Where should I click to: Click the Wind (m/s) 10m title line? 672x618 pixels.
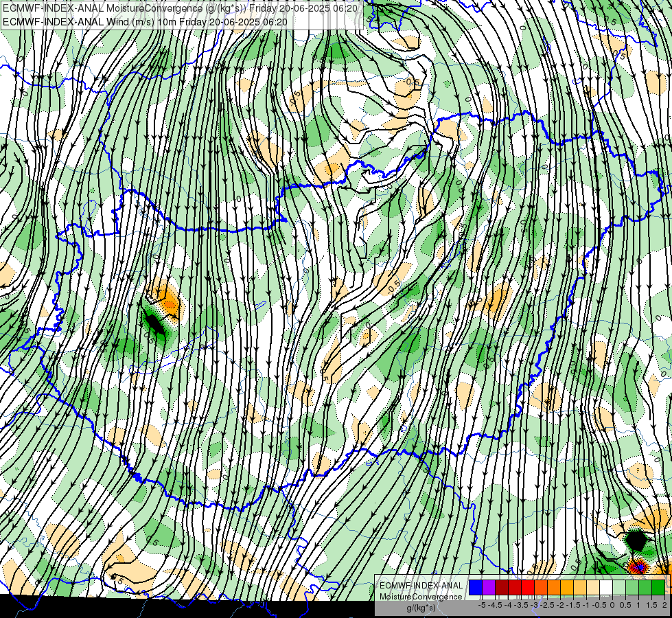point(145,22)
